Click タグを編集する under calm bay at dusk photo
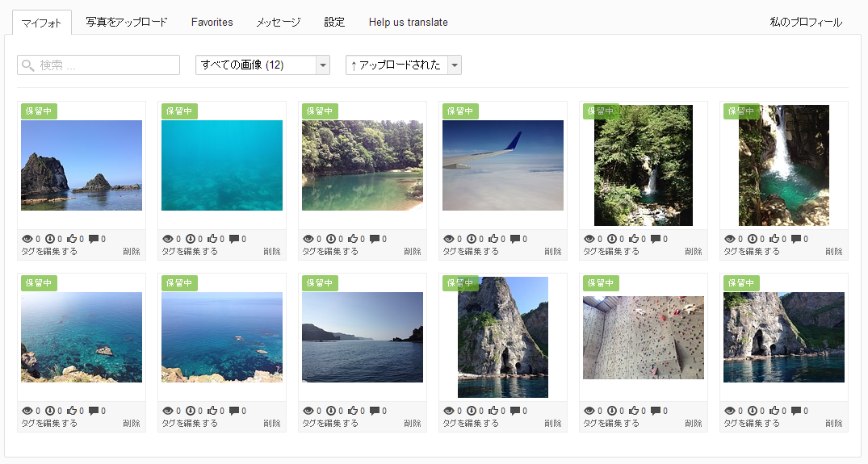Image resolution: width=868 pixels, height=464 pixels. [x=330, y=424]
